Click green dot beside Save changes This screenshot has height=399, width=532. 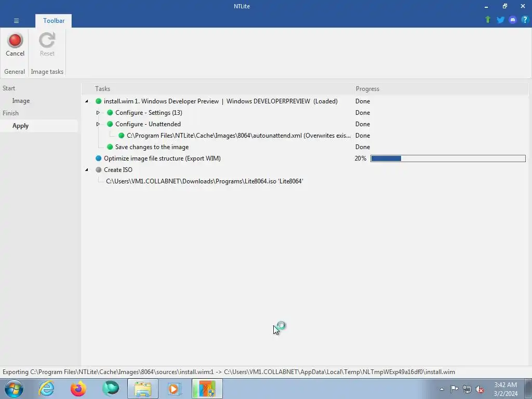pos(110,147)
